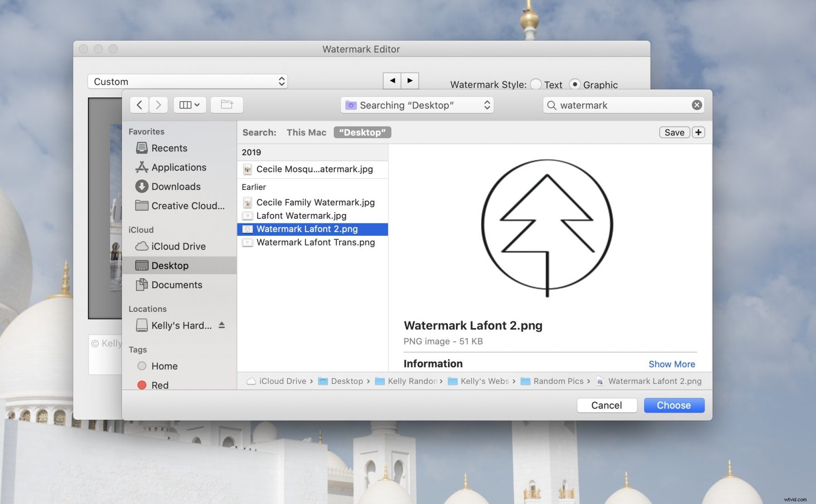Select the Text watermark style

536,84
